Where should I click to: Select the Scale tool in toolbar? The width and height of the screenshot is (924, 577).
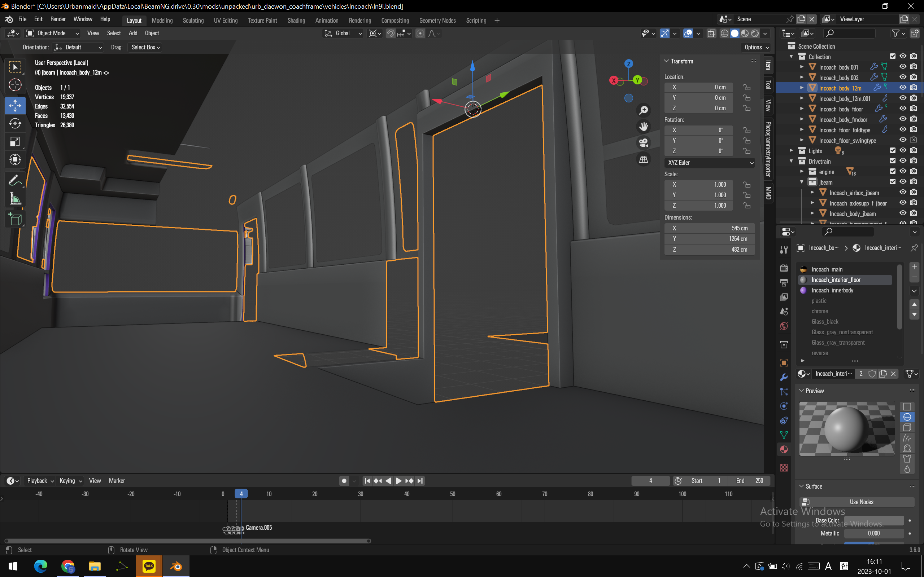pyautogui.click(x=15, y=142)
